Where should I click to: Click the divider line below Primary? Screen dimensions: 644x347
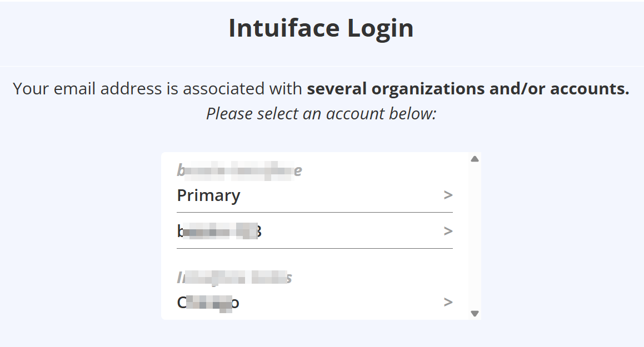(x=314, y=212)
